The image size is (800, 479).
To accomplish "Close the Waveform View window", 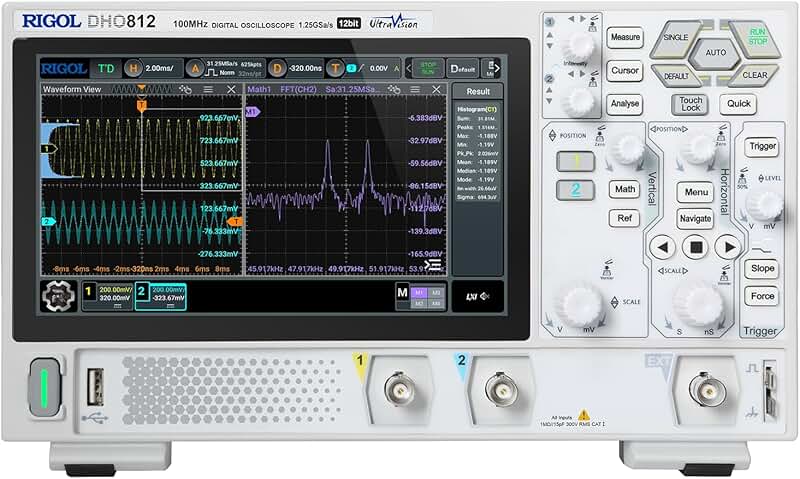I will coord(231,90).
